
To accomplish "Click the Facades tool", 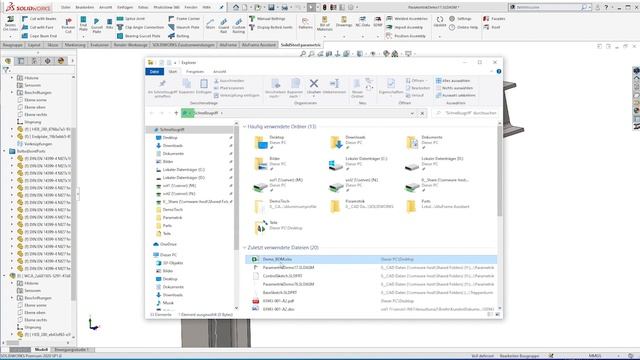I will tap(494, 19).
